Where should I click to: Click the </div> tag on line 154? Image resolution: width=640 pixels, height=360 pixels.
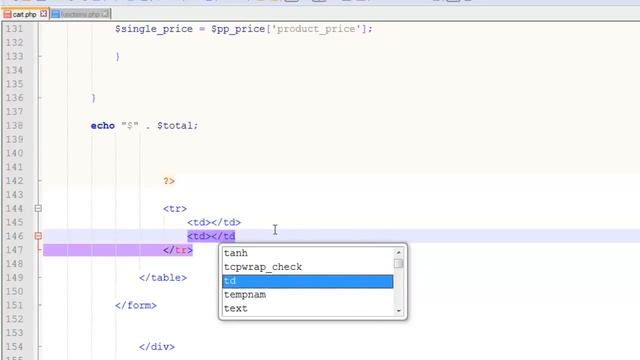[x=157, y=347]
